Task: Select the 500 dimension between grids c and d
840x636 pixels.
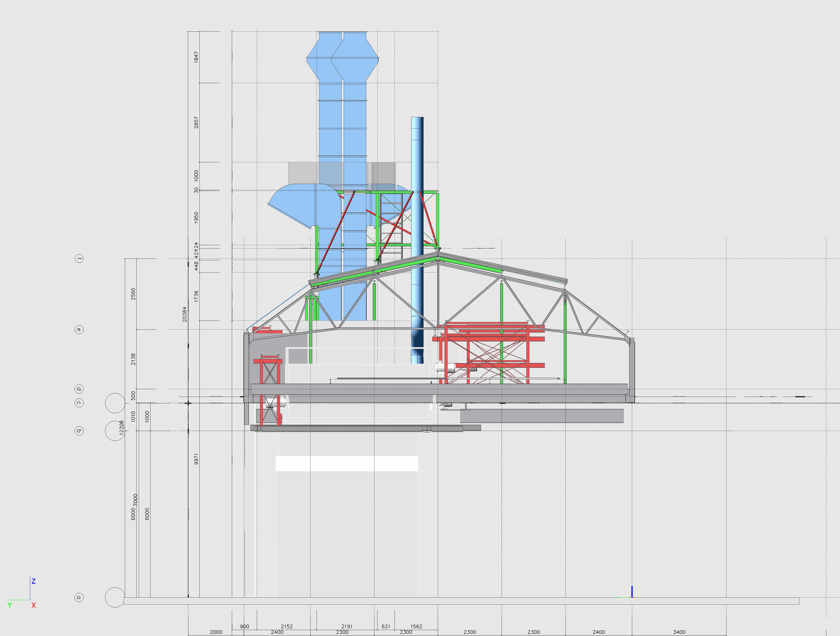Action: [133, 395]
